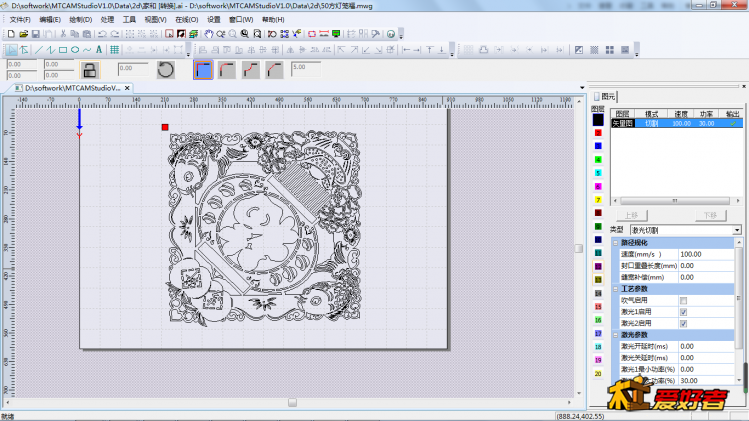
Task: Select the chamfer corner style
Action: pyautogui.click(x=275, y=70)
